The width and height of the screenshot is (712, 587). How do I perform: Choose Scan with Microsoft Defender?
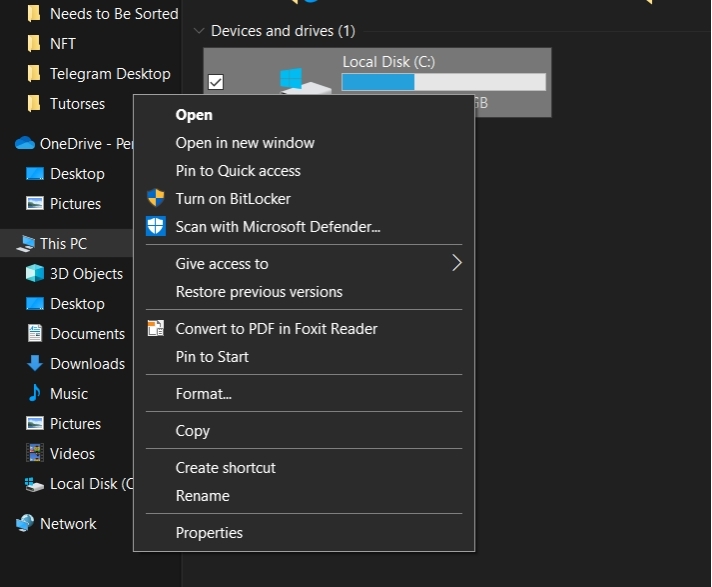pos(304,227)
